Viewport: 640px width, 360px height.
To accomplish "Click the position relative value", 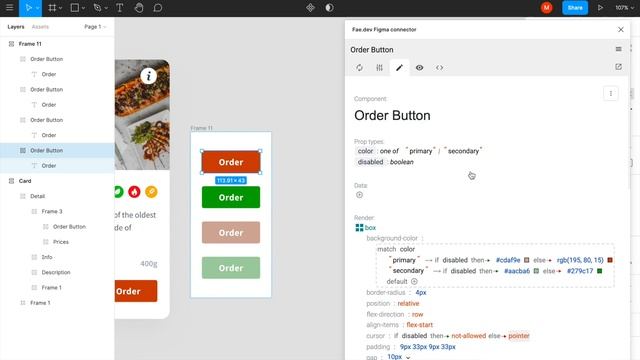I will click(x=408, y=303).
